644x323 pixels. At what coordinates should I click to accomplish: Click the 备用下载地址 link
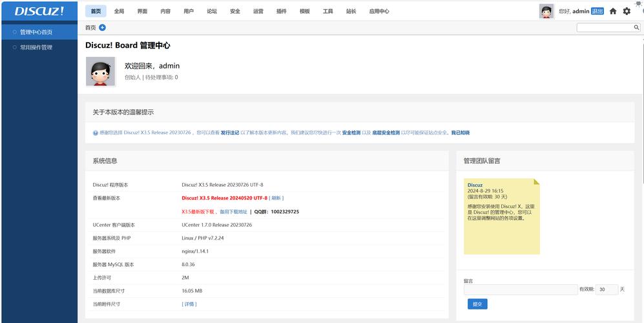[233, 212]
